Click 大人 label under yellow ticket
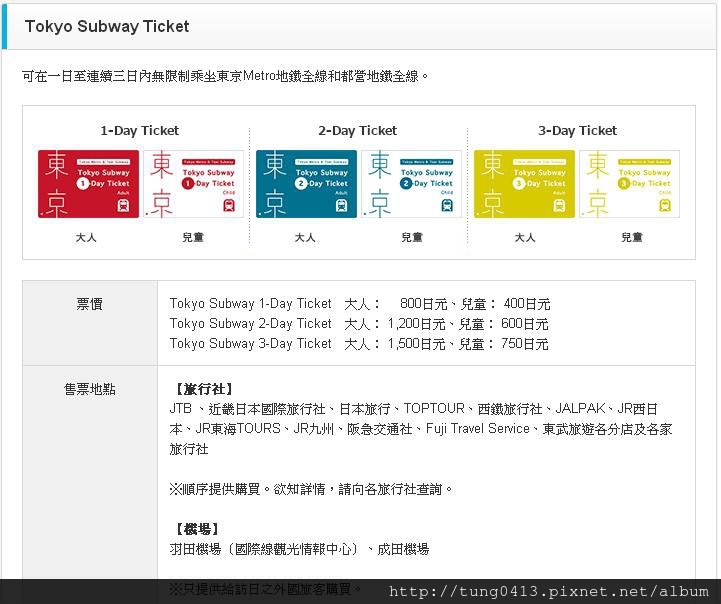Image resolution: width=721 pixels, height=604 pixels. 525,238
